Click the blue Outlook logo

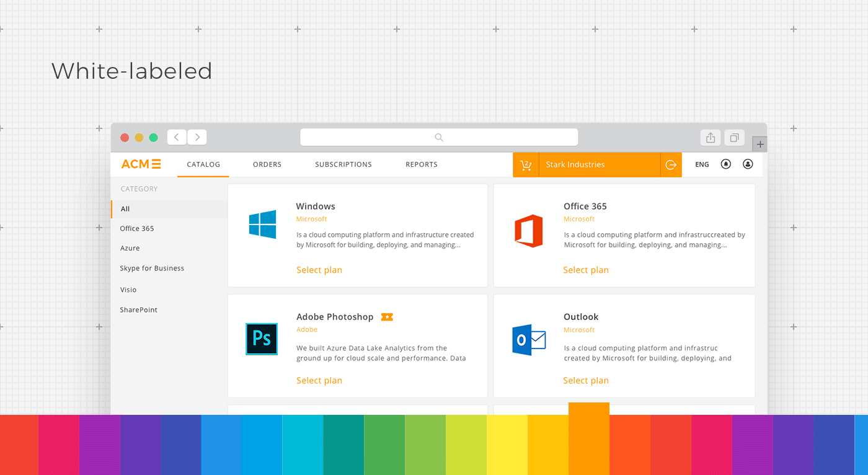click(x=529, y=340)
